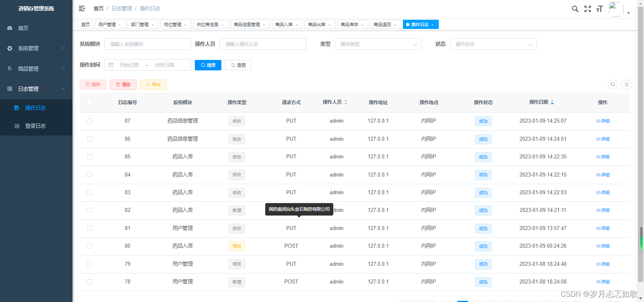The image size is (644, 302).
Task: Open the font size setting icon
Action: (600, 9)
